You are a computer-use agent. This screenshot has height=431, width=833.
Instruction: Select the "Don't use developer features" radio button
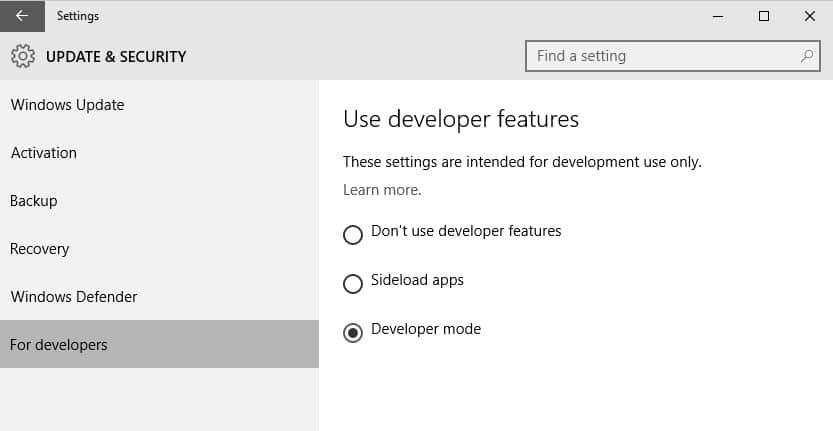coord(353,235)
